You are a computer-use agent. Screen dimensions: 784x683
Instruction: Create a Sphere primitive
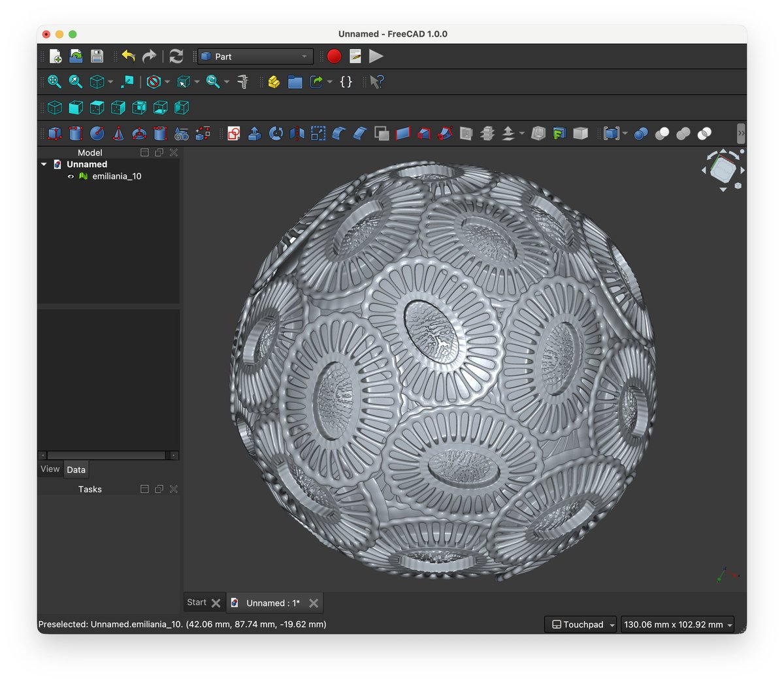[x=97, y=133]
